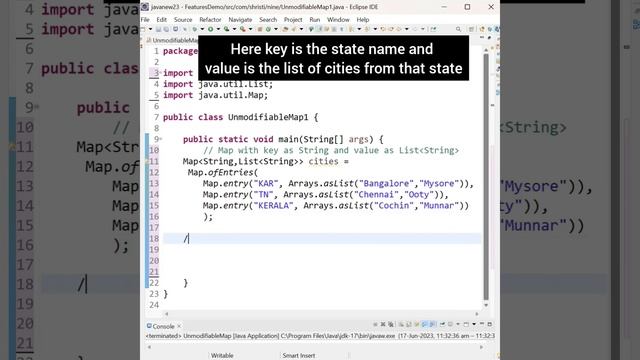The height and width of the screenshot is (360, 640).
Task: Click java.util.Map import on line 5
Action: [233, 95]
